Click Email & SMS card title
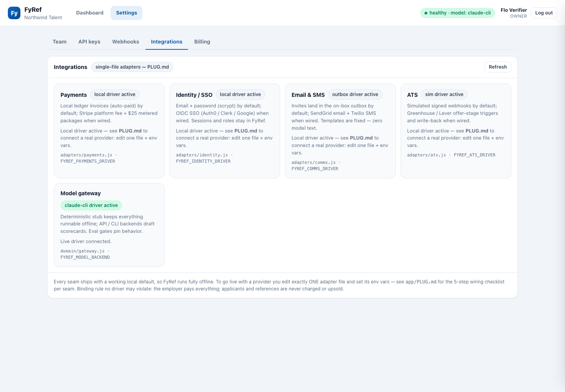This screenshot has height=392, width=565. pos(308,95)
